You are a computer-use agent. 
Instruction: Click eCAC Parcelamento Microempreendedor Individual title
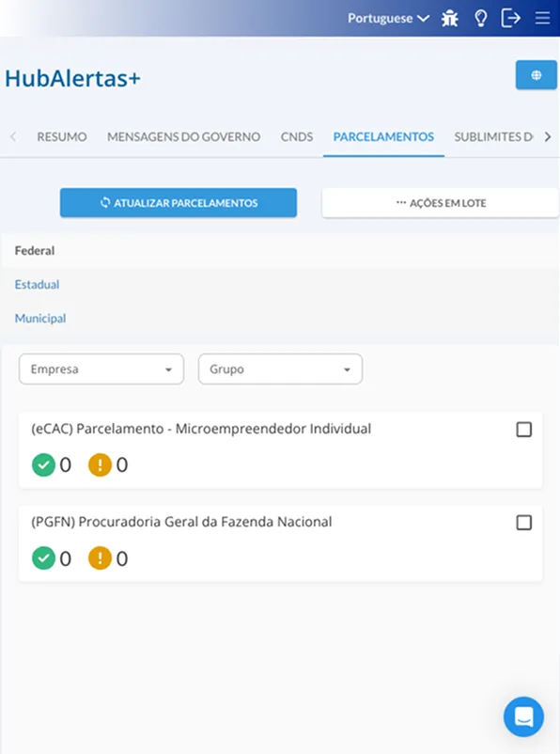click(x=201, y=429)
